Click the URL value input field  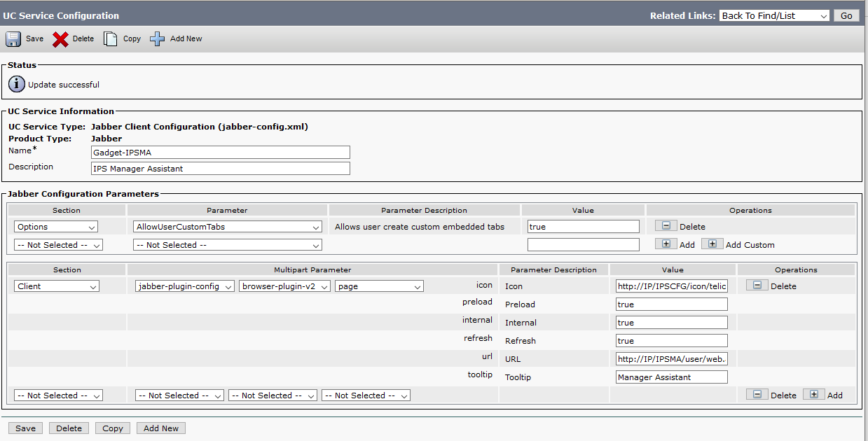(x=671, y=359)
